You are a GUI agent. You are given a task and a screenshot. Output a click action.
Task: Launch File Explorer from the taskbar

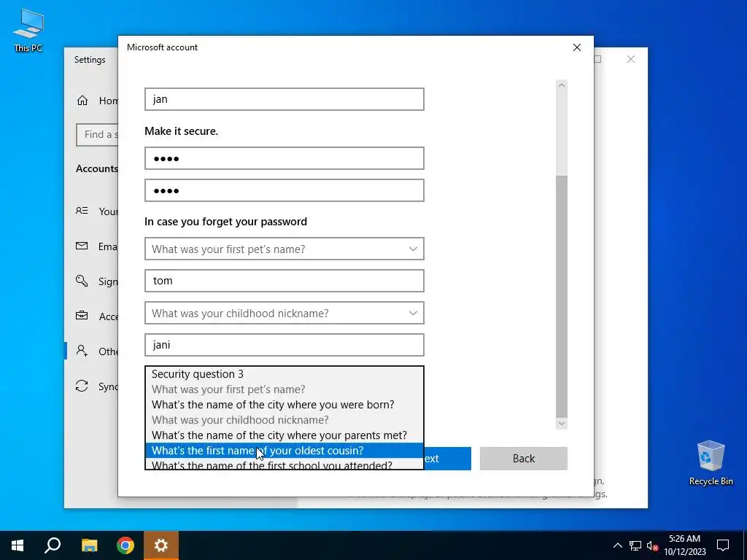pyautogui.click(x=89, y=545)
